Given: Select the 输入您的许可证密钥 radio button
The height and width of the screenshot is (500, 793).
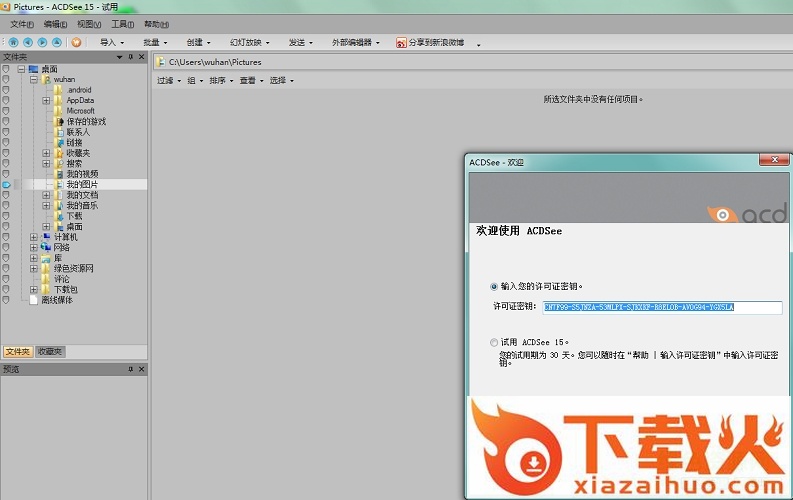Looking at the screenshot, I should click(x=494, y=287).
